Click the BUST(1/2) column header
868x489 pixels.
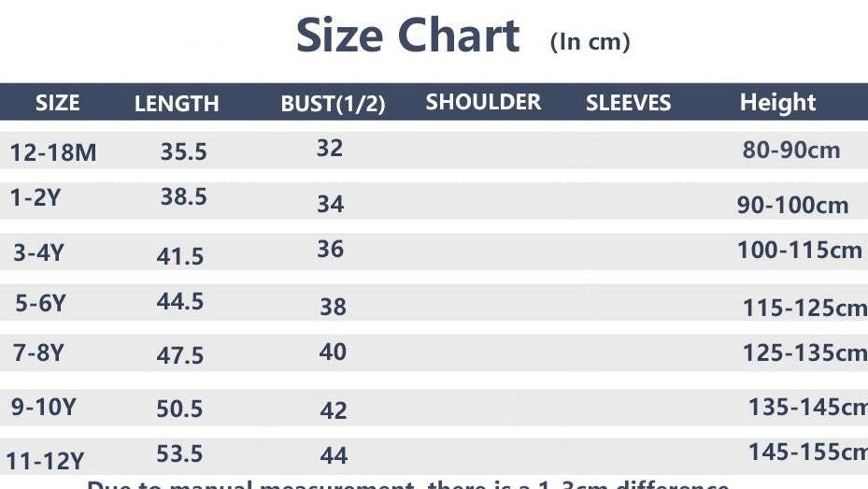333,104
